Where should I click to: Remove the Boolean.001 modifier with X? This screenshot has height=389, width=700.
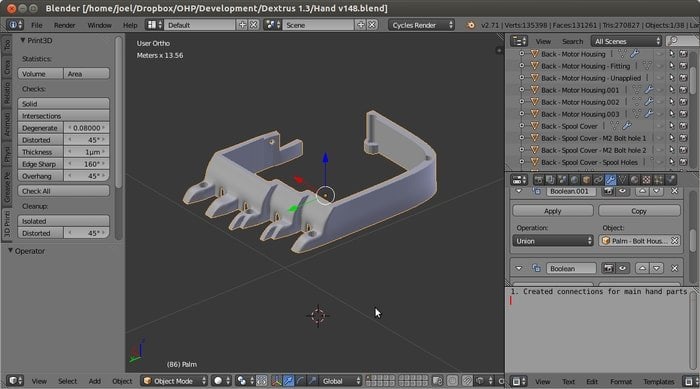tap(675, 191)
